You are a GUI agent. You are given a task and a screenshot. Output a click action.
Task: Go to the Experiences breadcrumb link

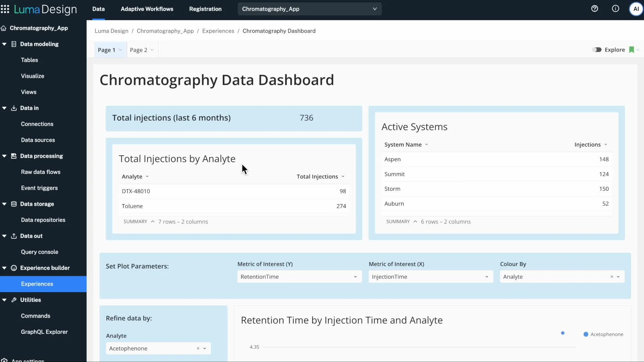[x=218, y=31]
